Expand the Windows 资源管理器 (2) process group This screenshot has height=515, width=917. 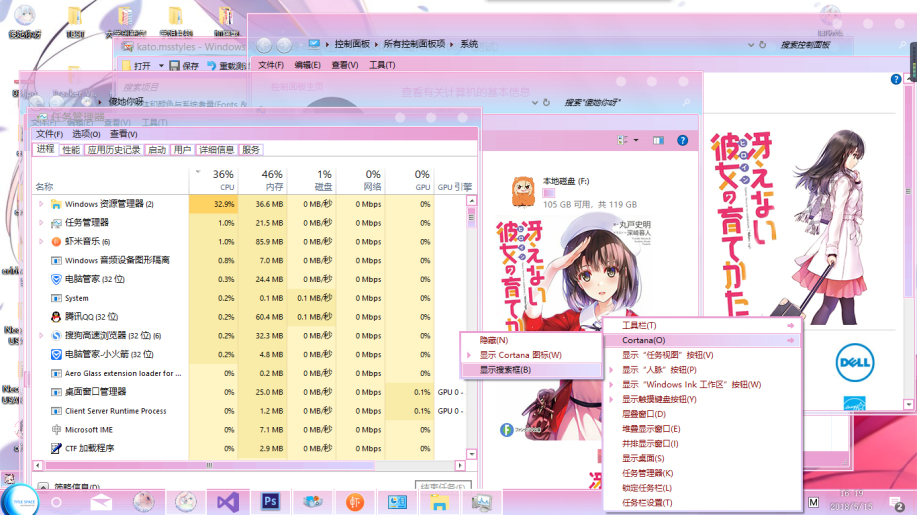pos(41,204)
